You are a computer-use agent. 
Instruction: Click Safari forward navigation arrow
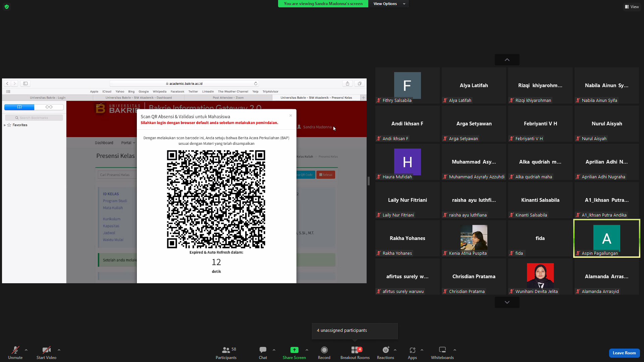click(x=14, y=83)
